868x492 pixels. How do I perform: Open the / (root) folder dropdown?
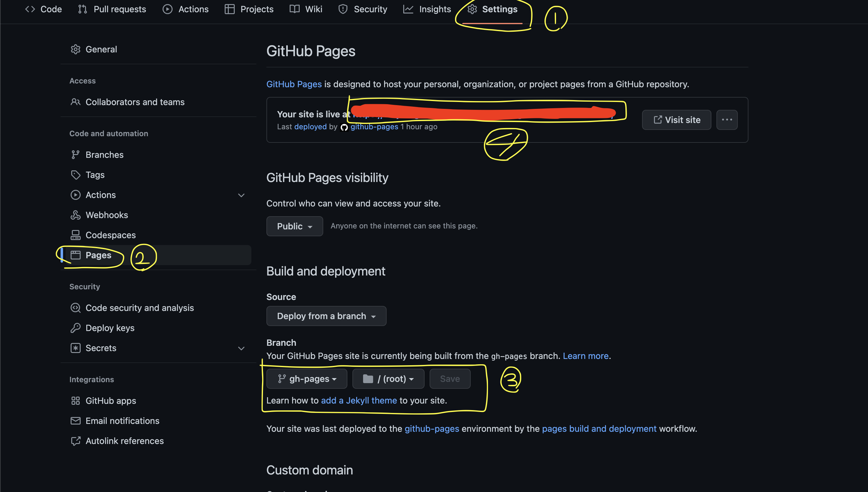(x=388, y=379)
